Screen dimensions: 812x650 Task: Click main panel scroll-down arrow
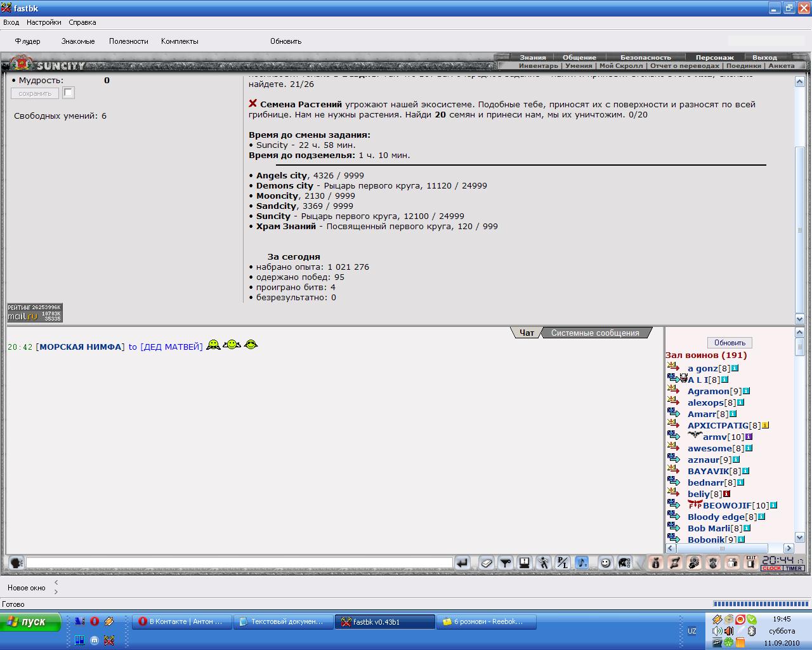[799, 319]
